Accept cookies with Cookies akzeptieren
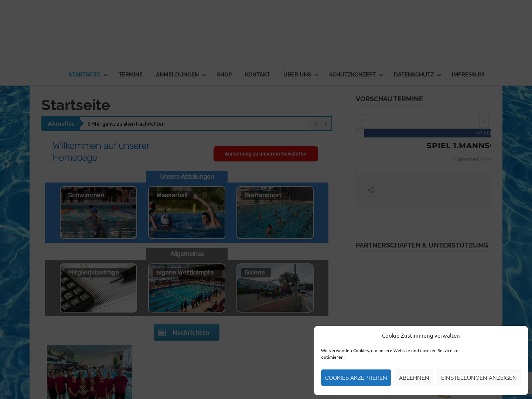This screenshot has width=532, height=399. (356, 378)
